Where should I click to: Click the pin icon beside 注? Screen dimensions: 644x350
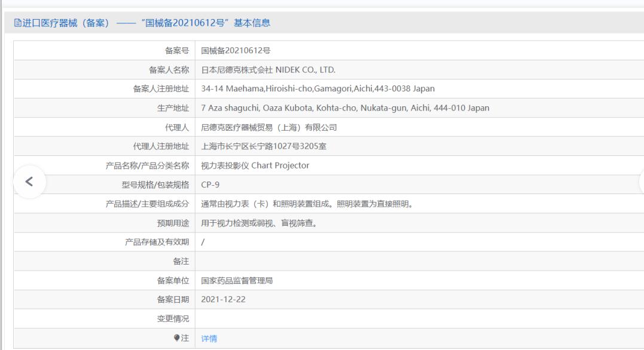tap(176, 337)
